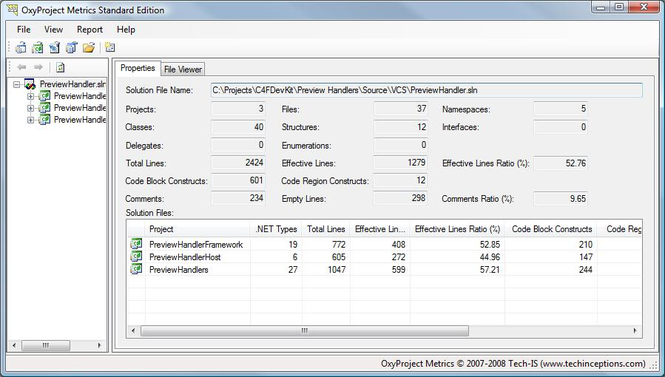The width and height of the screenshot is (665, 377).
Task: Select the PreviewHandlers project row
Action: coord(384,269)
